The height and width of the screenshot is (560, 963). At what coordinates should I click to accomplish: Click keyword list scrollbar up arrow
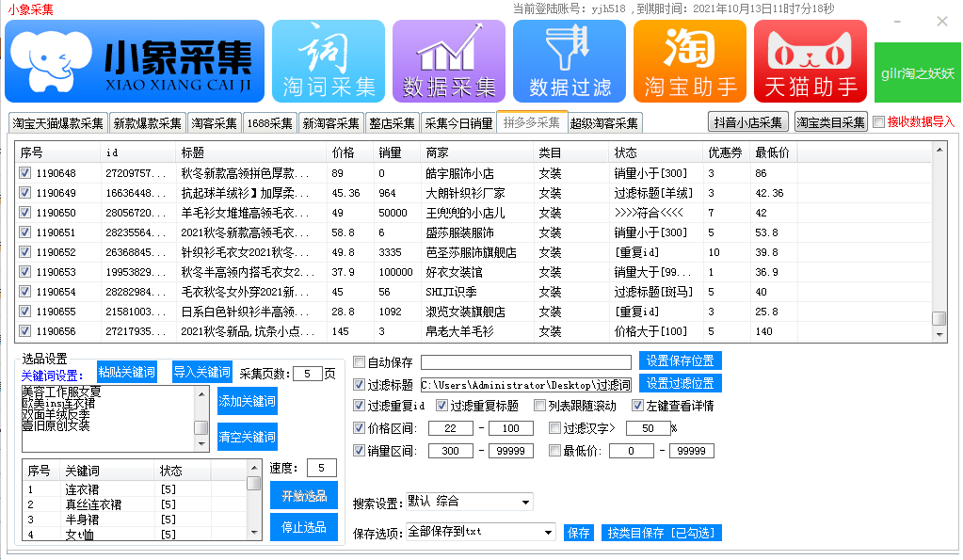pos(253,468)
